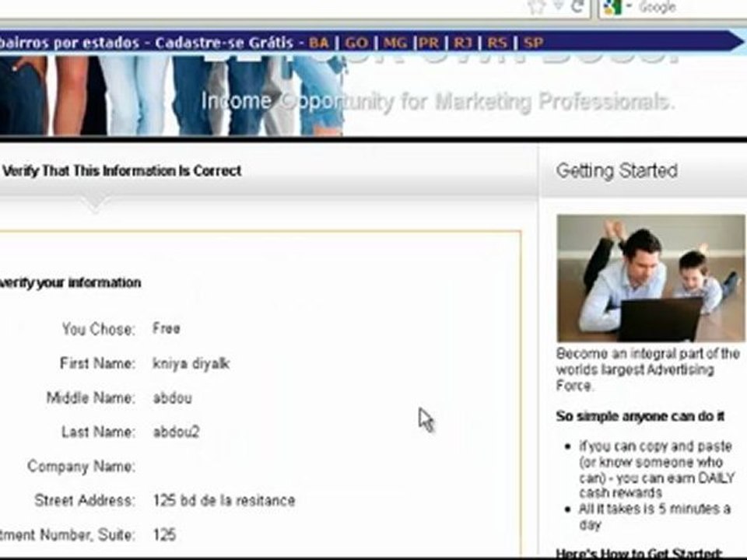
Task: Click the 'First Name:' label
Action: (x=98, y=363)
